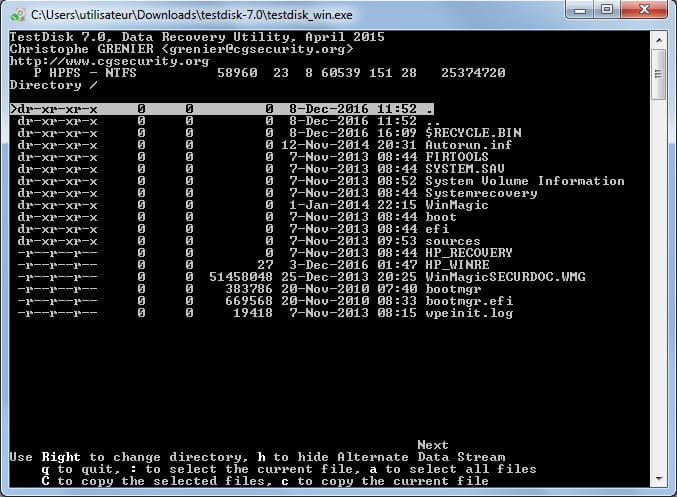Maximize the testdisk_win.exe window

point(607,9)
